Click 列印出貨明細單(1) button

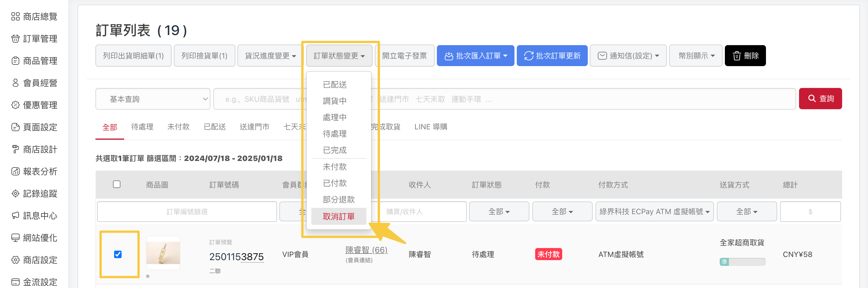133,56
